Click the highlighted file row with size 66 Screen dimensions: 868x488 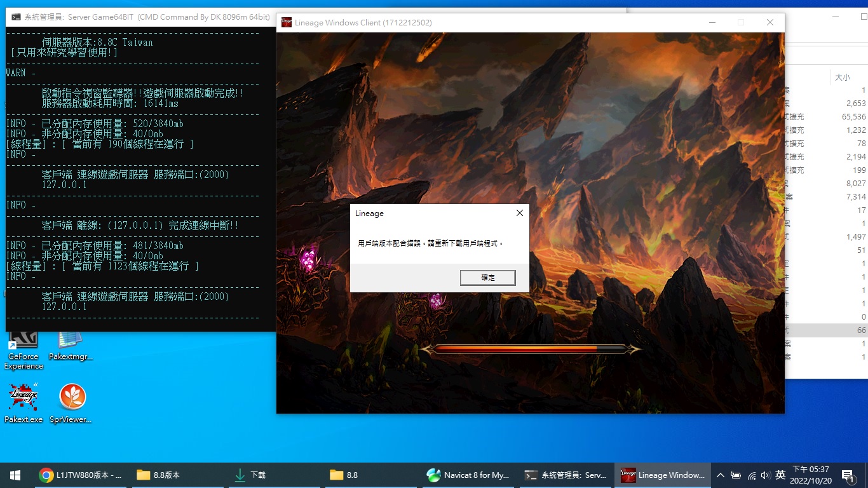[x=826, y=330]
